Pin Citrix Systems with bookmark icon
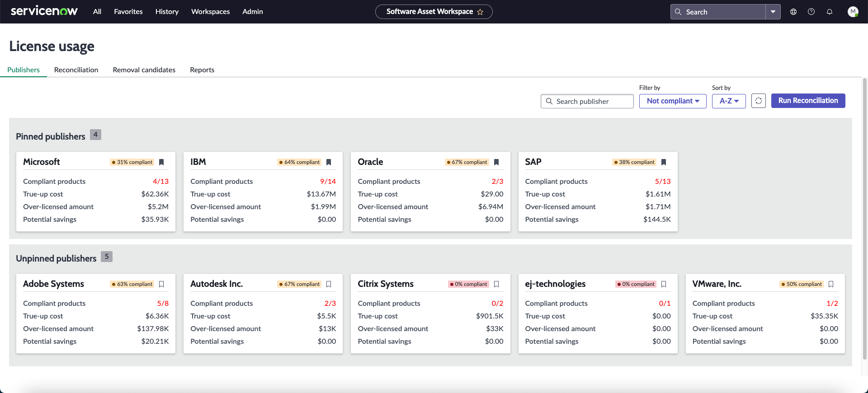 tap(496, 284)
